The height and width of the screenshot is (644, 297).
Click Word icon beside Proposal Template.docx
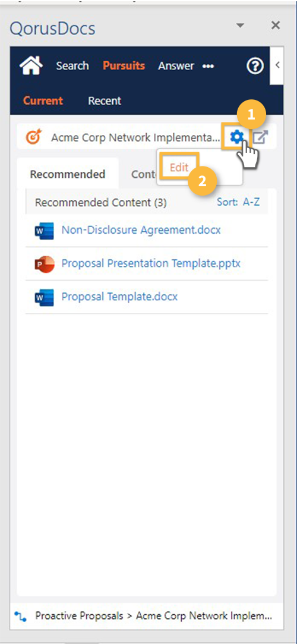point(45,297)
